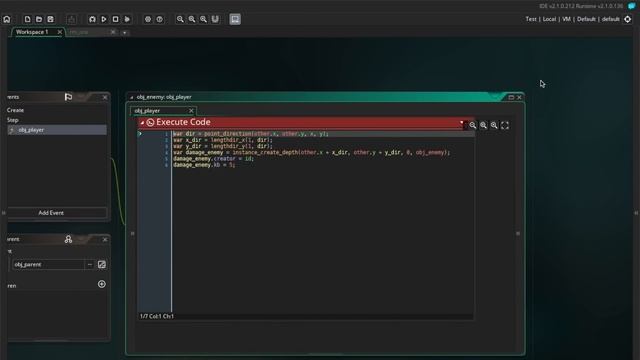Screen dimensions: 640x360
Task: Clean the build cache brush icon
Action: [127, 19]
